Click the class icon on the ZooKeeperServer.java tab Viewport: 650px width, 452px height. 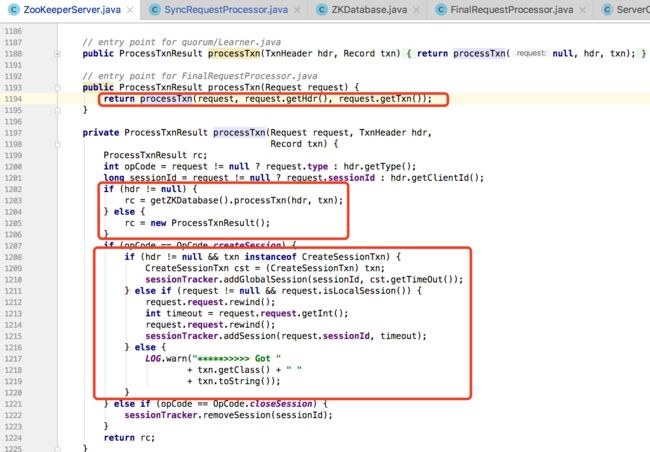point(14,10)
